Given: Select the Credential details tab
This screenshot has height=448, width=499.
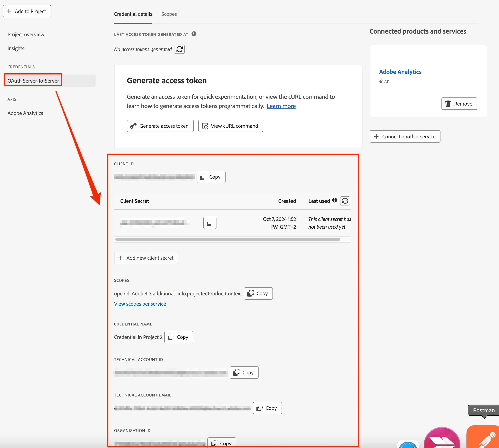Looking at the screenshot, I should pyautogui.click(x=133, y=14).
